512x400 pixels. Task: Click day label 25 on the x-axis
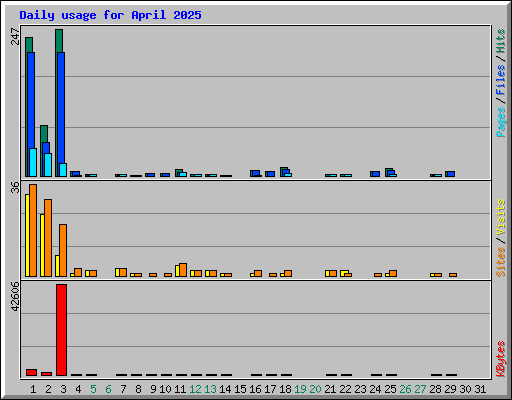[390, 389]
